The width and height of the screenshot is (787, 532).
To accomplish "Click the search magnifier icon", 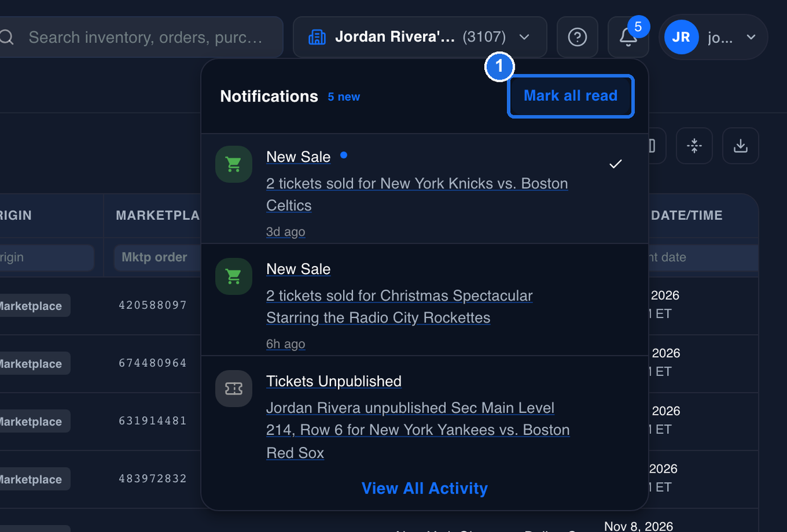I will [x=6, y=37].
